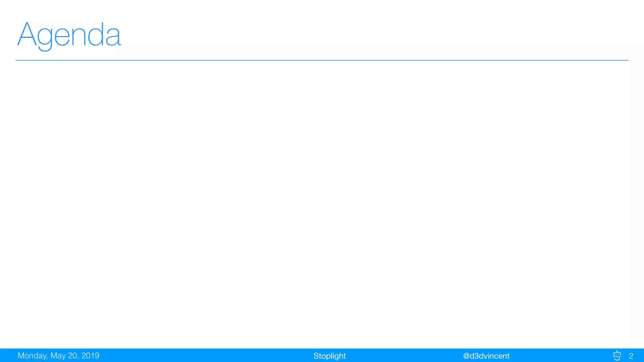
Task: Click the year "2019" in footer date
Action: [x=90, y=355]
